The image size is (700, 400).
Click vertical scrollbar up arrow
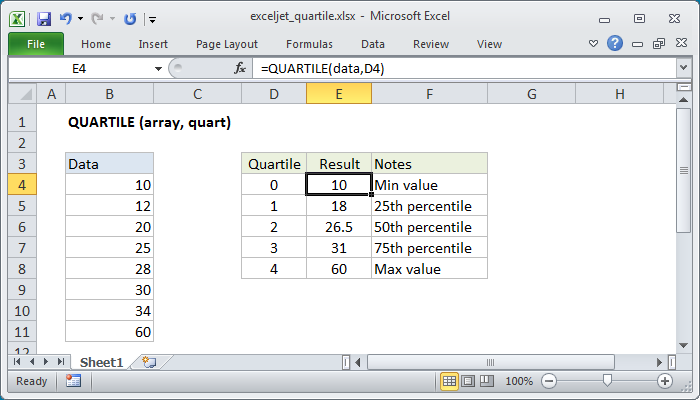click(683, 100)
